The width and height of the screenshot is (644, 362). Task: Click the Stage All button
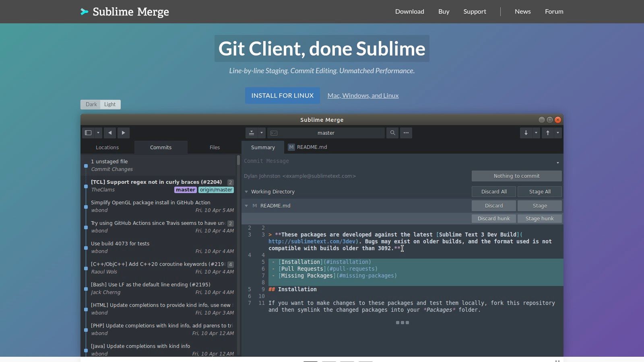coord(540,191)
